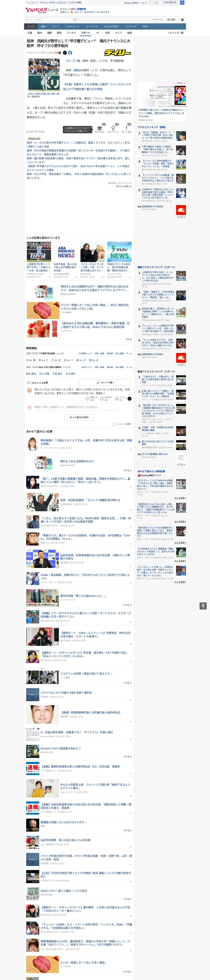Switch to the 速報 tab

click(43, 27)
